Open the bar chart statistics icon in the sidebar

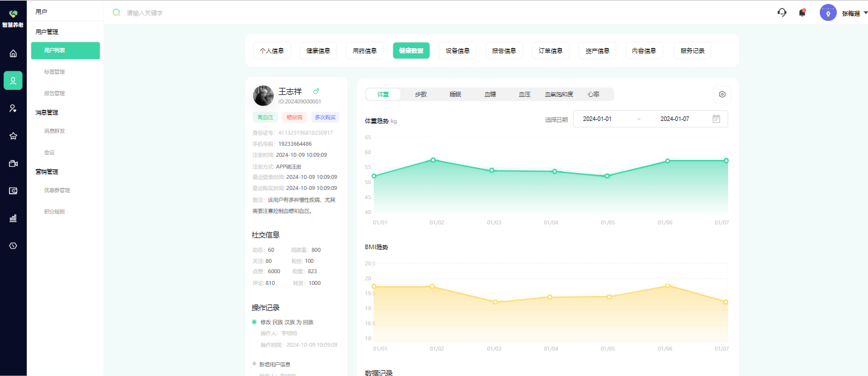pos(13,219)
